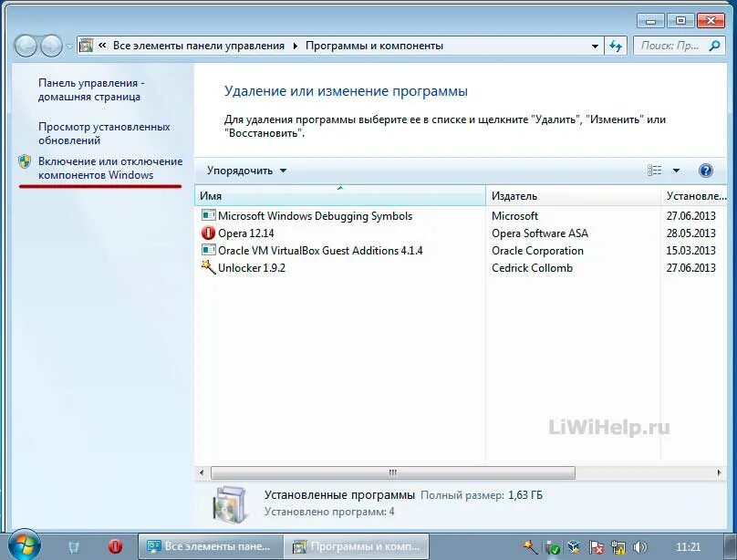Open 'Панель управления - домашняя страница' link
The image size is (737, 560).
(91, 89)
